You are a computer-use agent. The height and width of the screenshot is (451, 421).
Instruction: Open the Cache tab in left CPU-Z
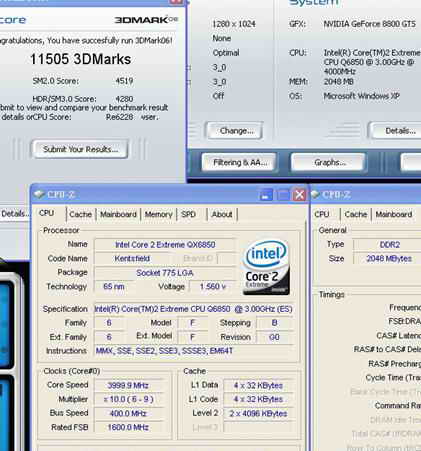click(81, 214)
